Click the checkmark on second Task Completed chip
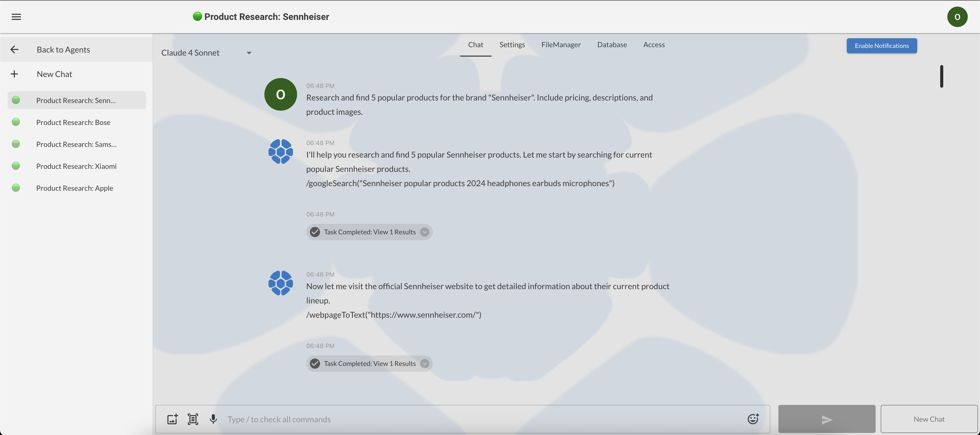Viewport: 980px width, 435px height. [315, 364]
